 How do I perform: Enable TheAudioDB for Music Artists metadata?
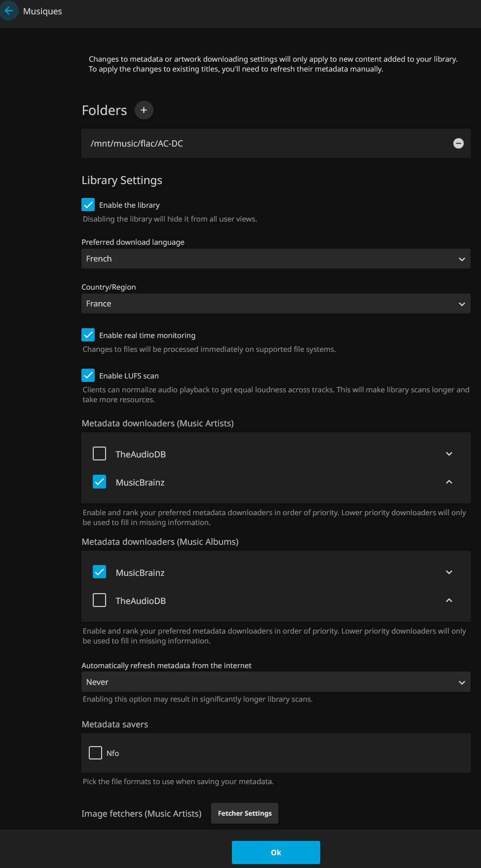[x=100, y=454]
